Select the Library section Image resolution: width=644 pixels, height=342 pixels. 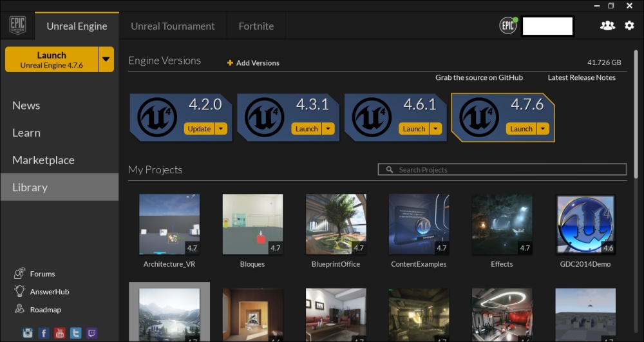point(59,187)
